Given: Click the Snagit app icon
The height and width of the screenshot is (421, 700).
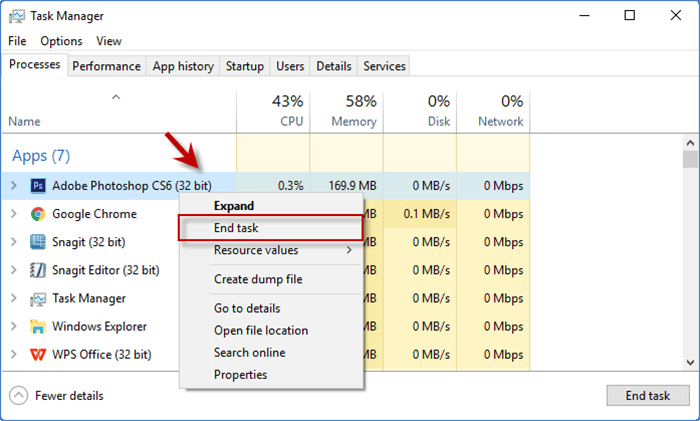Looking at the screenshot, I should tap(38, 241).
